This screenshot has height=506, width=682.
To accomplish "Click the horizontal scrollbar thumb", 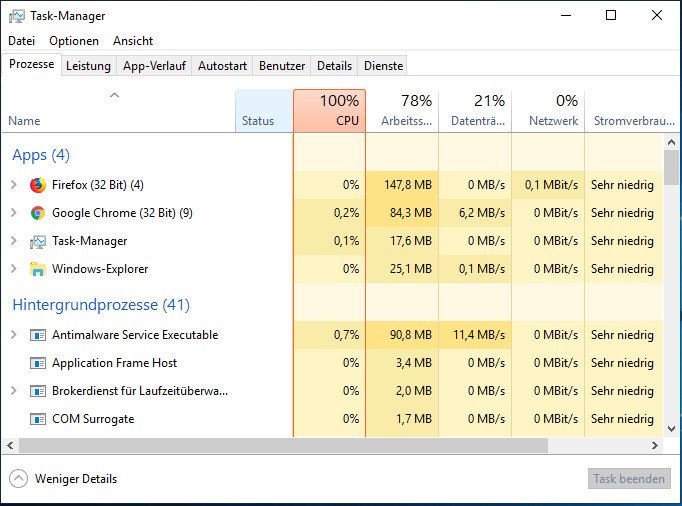I will [283, 445].
